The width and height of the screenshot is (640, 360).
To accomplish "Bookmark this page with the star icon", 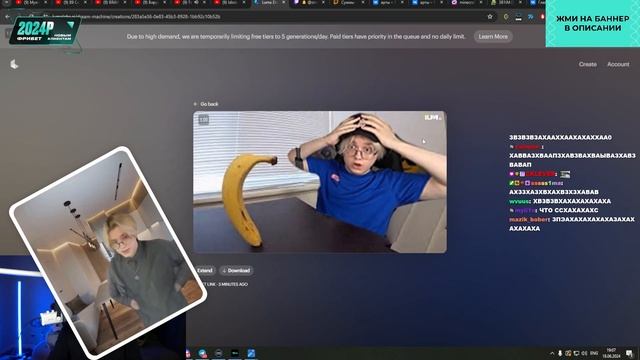I will (490, 17).
